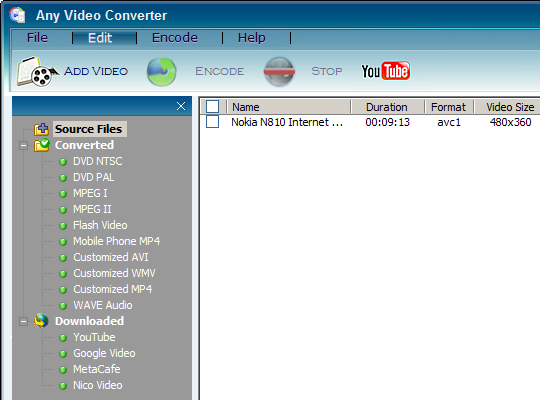Select MPEG II output category
Viewport: 540px width, 400px height.
click(92, 209)
